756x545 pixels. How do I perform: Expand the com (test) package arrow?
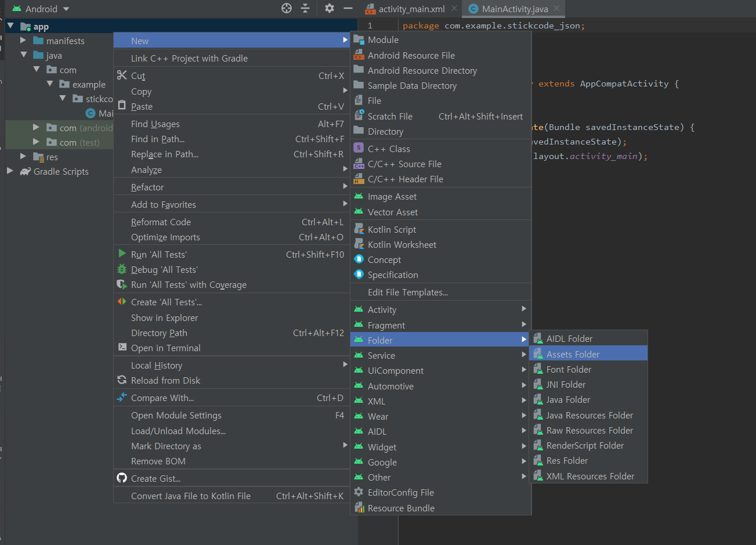tap(36, 142)
